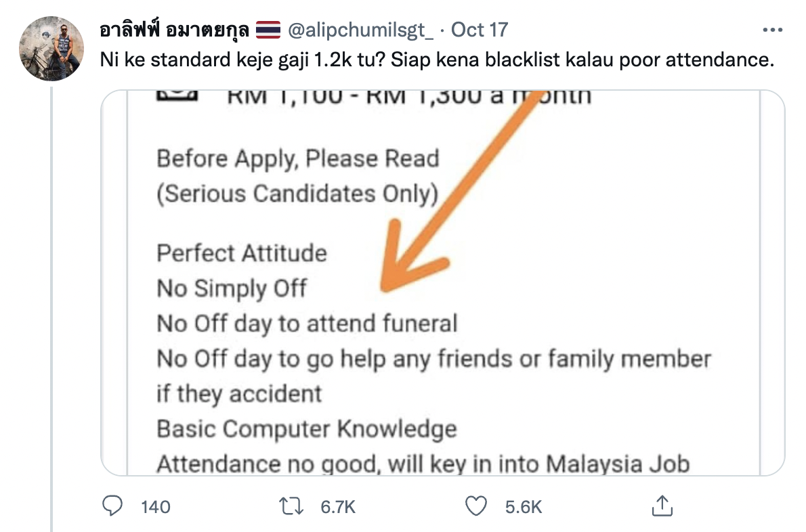Click the reply speech bubble icon

coord(112,506)
